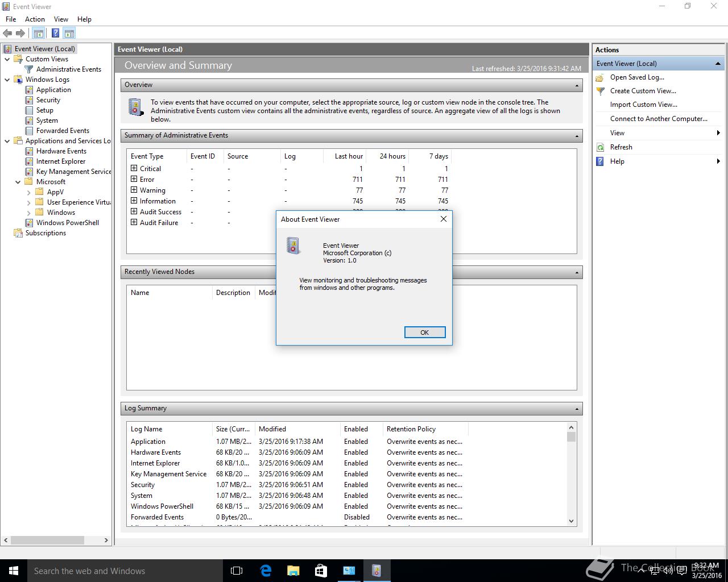Select the Setup log in the tree
Viewport: 728px width, 582px height.
point(45,110)
